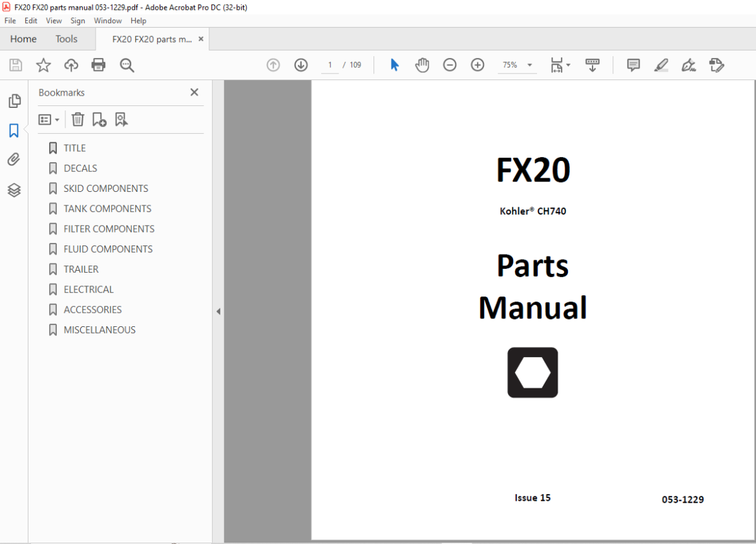Collapse the navigation pane arrow

[x=218, y=311]
